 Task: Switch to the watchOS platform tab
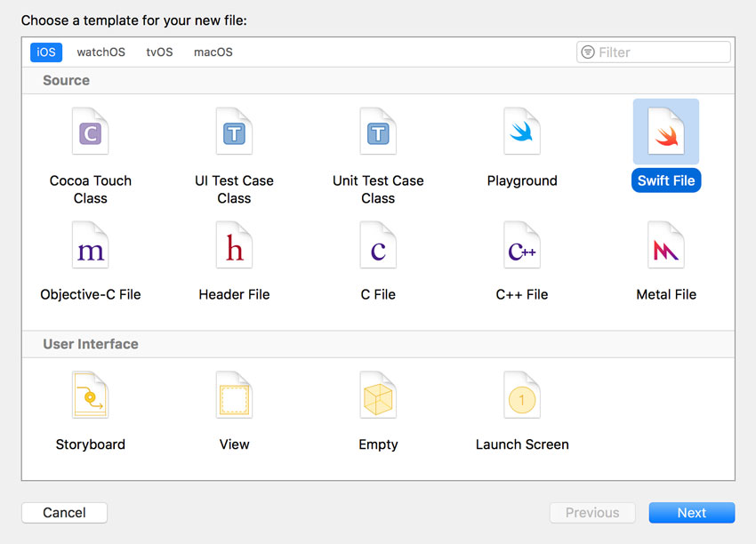[x=101, y=52]
